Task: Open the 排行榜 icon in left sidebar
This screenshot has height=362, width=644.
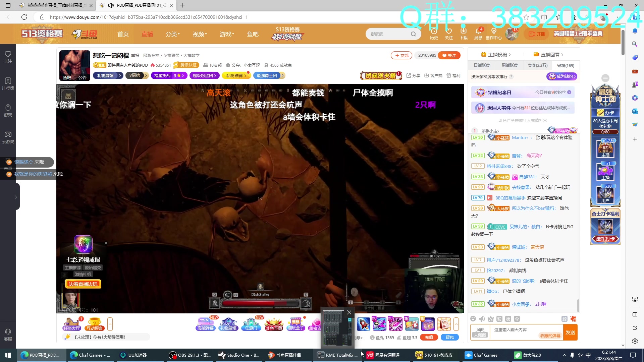Action: point(8,84)
